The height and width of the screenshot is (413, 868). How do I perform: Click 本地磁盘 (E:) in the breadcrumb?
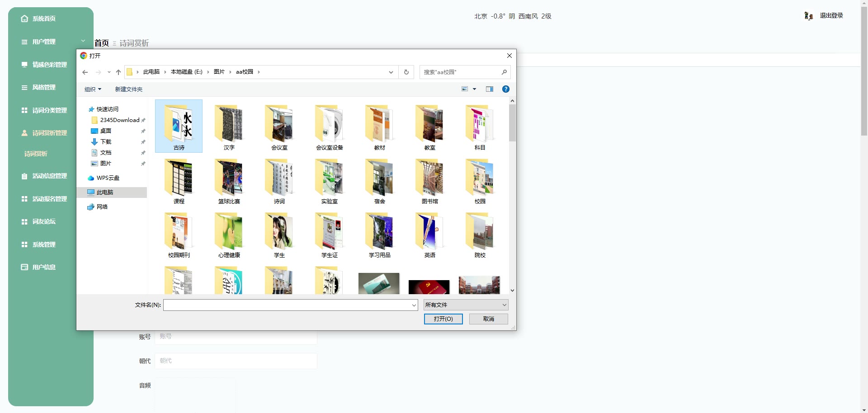click(x=186, y=72)
